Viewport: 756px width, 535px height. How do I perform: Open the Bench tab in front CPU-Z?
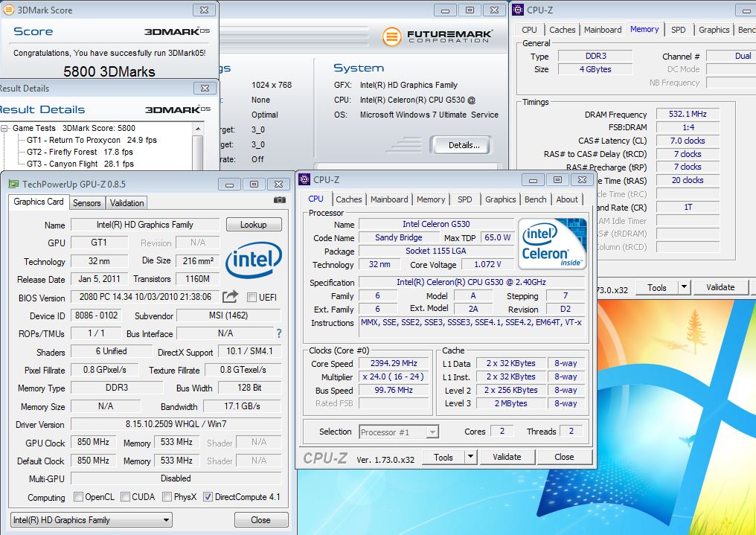coord(535,199)
